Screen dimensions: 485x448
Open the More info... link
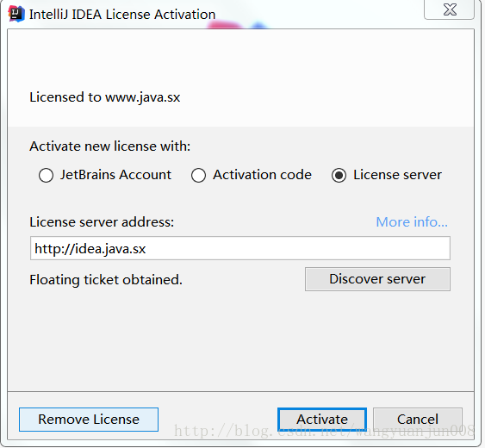(x=412, y=222)
